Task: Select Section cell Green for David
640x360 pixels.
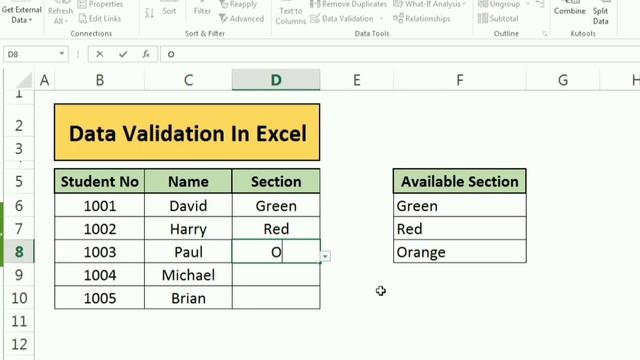Action: pos(276,205)
